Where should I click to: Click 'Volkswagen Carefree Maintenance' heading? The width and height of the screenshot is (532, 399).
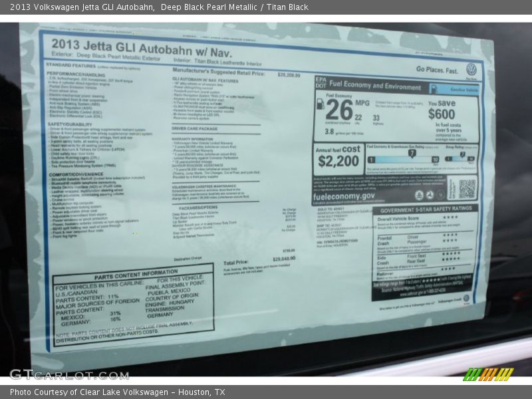point(204,187)
